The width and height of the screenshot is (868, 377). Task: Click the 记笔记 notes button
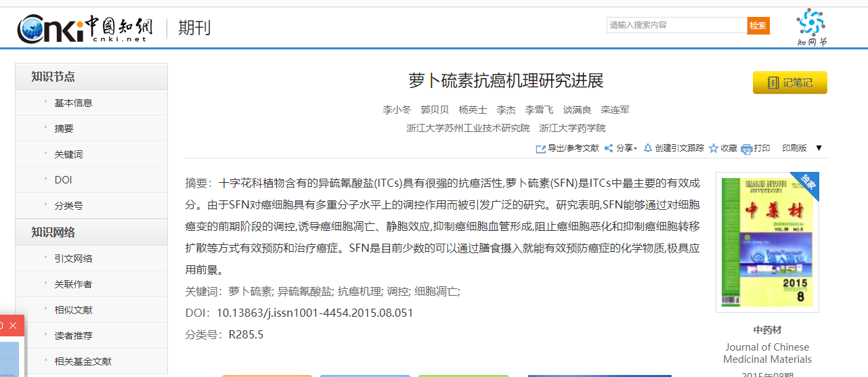tap(789, 83)
